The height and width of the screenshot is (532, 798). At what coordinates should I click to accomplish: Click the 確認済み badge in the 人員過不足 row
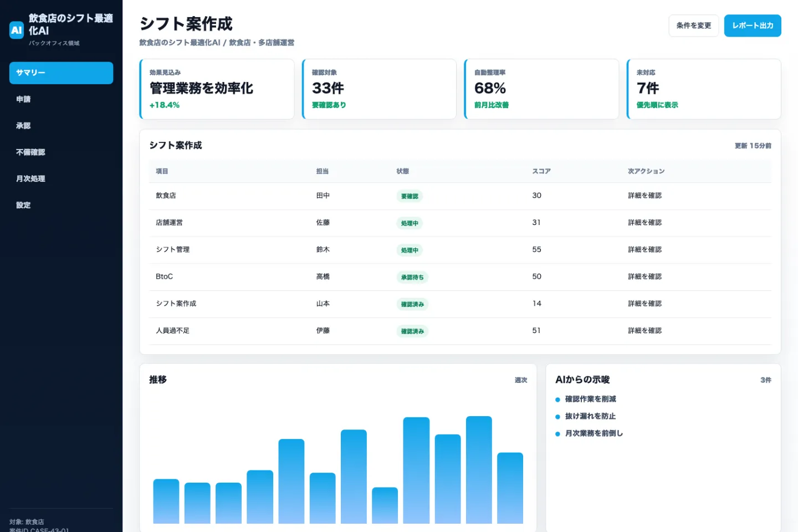[x=412, y=331]
